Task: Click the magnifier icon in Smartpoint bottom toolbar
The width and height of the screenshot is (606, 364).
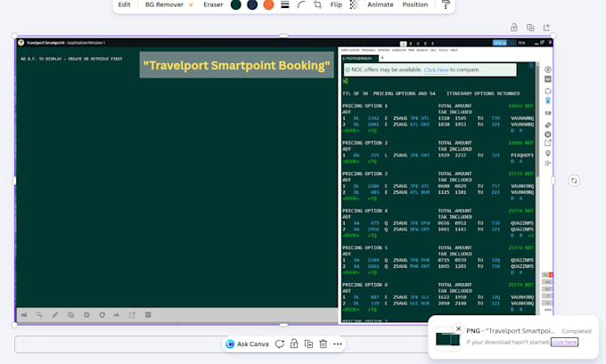Action: pyautogui.click(x=39, y=315)
